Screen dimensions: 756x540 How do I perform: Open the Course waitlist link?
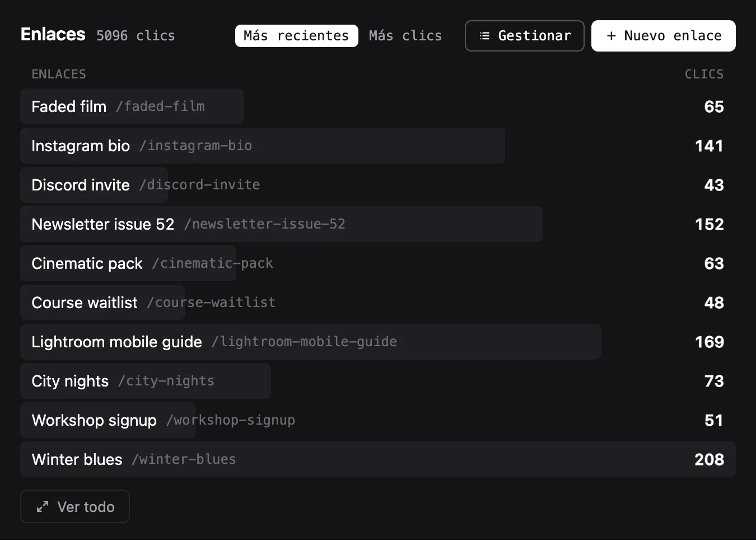click(377, 302)
